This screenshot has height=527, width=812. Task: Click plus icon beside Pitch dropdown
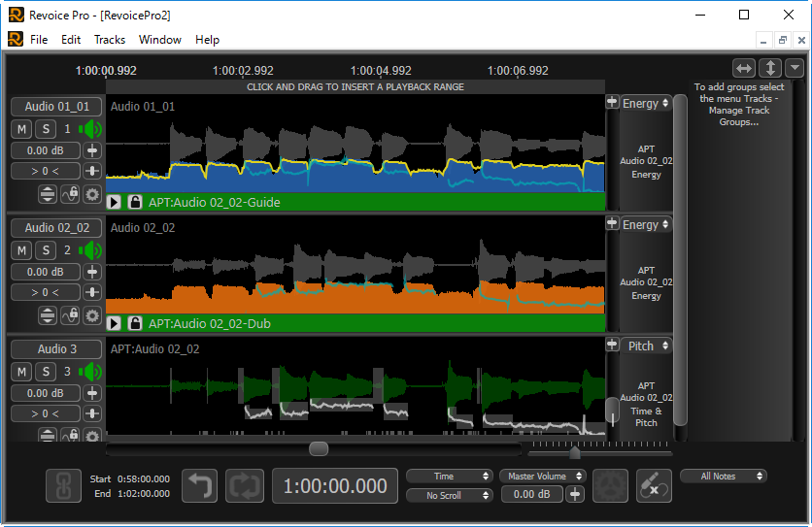(612, 345)
